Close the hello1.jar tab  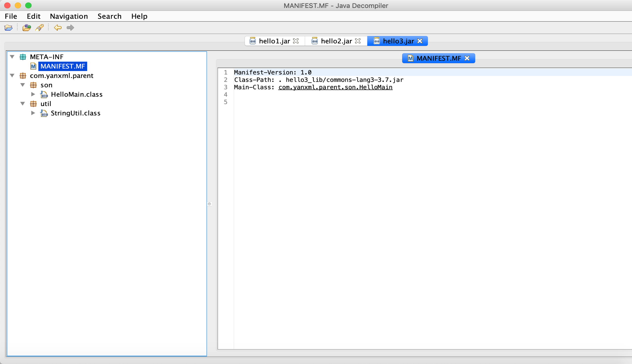(x=296, y=41)
